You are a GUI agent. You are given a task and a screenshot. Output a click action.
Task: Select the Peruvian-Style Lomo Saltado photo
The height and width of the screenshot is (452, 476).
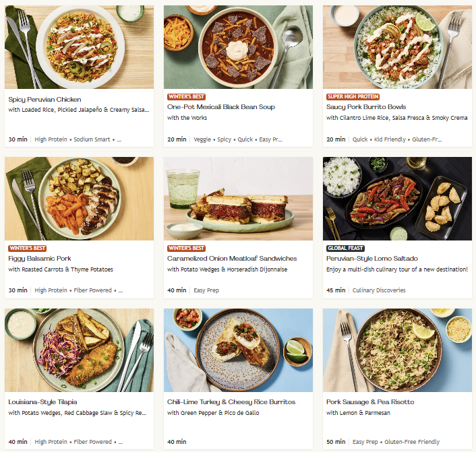(x=397, y=199)
